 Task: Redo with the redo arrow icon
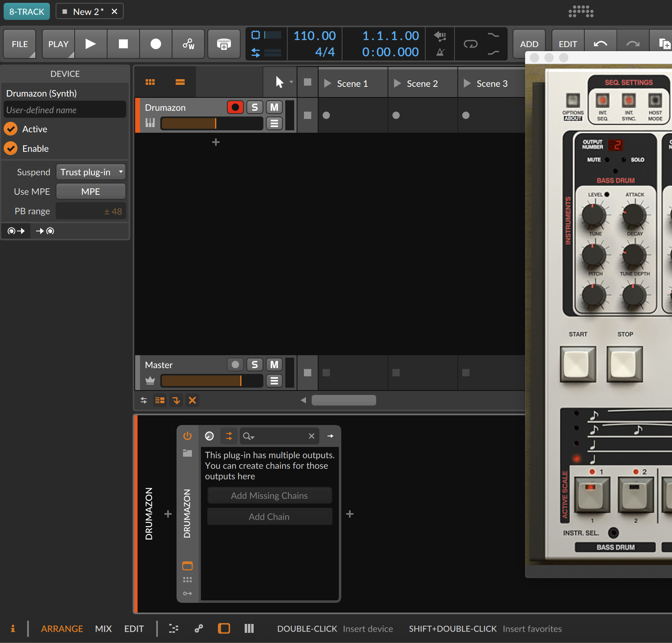tap(633, 44)
